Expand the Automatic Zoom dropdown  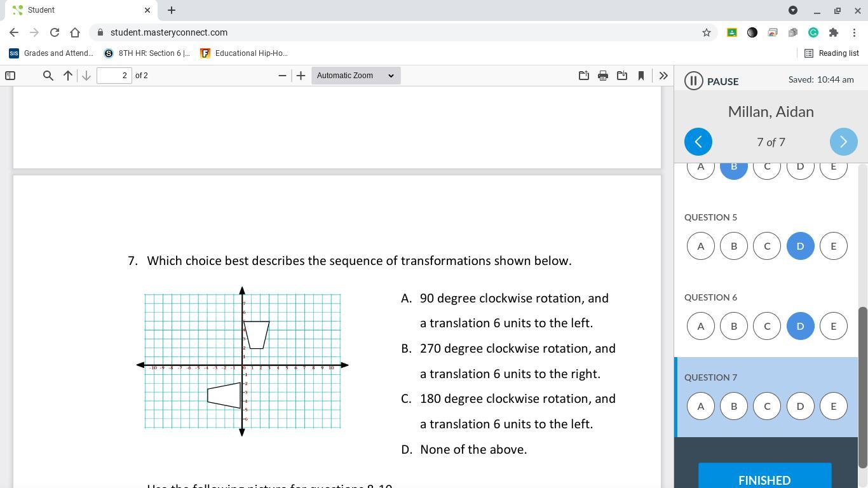[x=356, y=76]
